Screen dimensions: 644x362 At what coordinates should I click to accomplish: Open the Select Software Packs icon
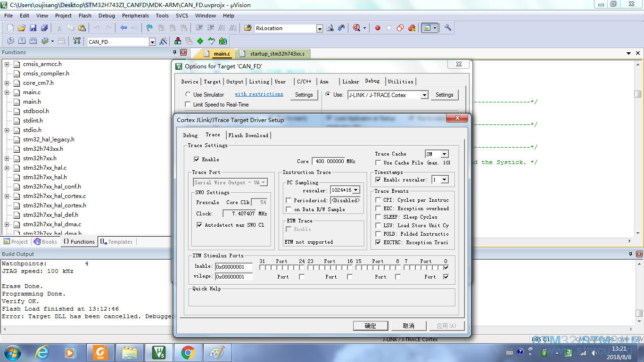click(x=212, y=41)
